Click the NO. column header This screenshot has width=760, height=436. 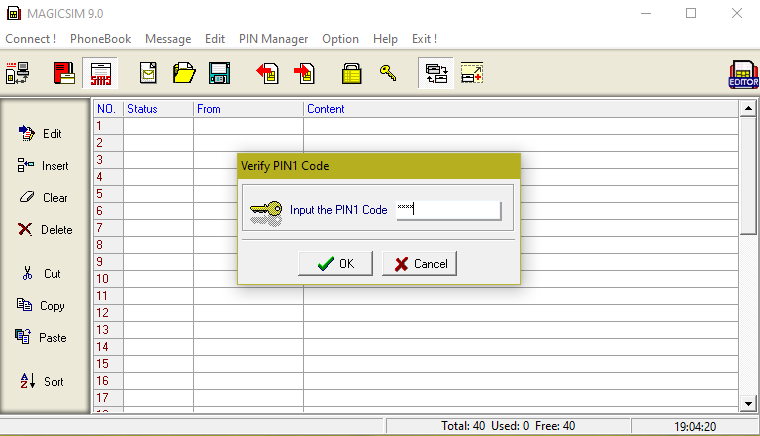pyautogui.click(x=108, y=109)
